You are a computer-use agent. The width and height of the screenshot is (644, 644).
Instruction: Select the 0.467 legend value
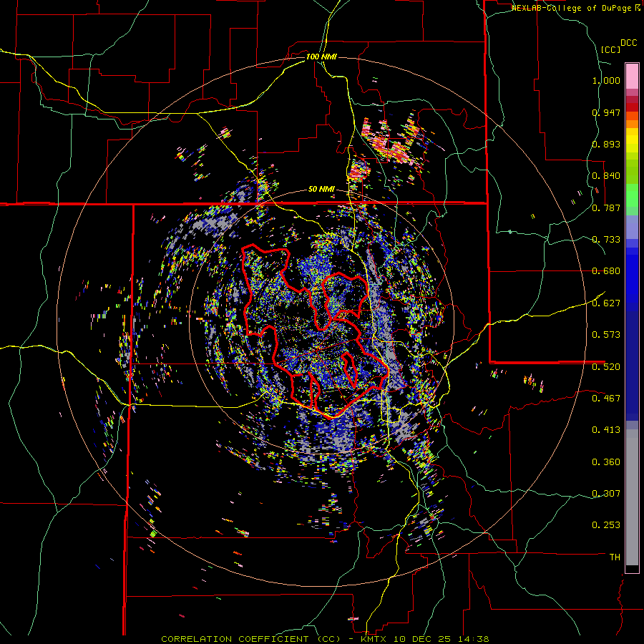[606, 399]
